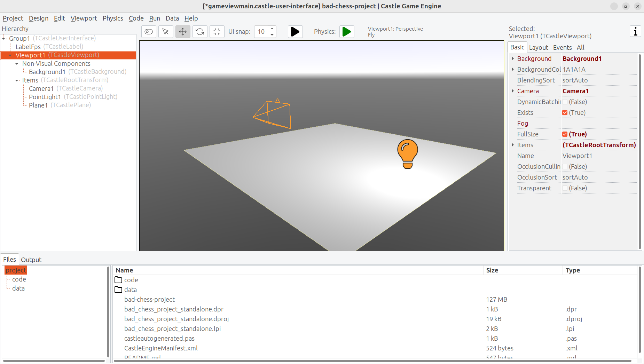This screenshot has width=644, height=364.
Task: Open the Project menu
Action: coord(13,18)
